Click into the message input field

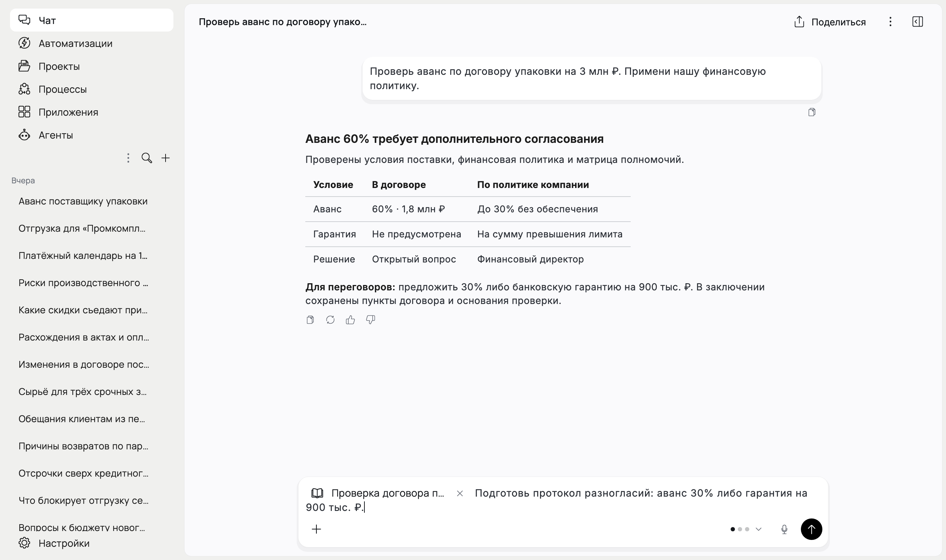[x=563, y=500]
